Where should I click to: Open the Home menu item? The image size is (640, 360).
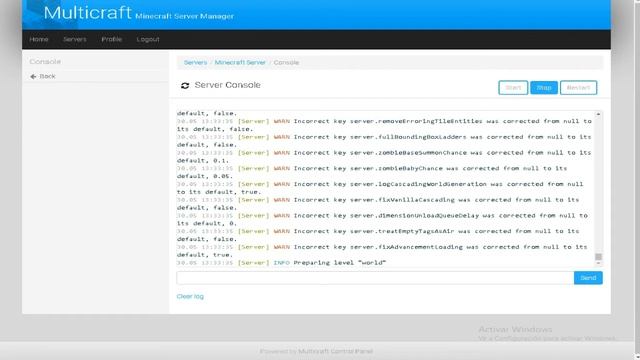[x=39, y=39]
